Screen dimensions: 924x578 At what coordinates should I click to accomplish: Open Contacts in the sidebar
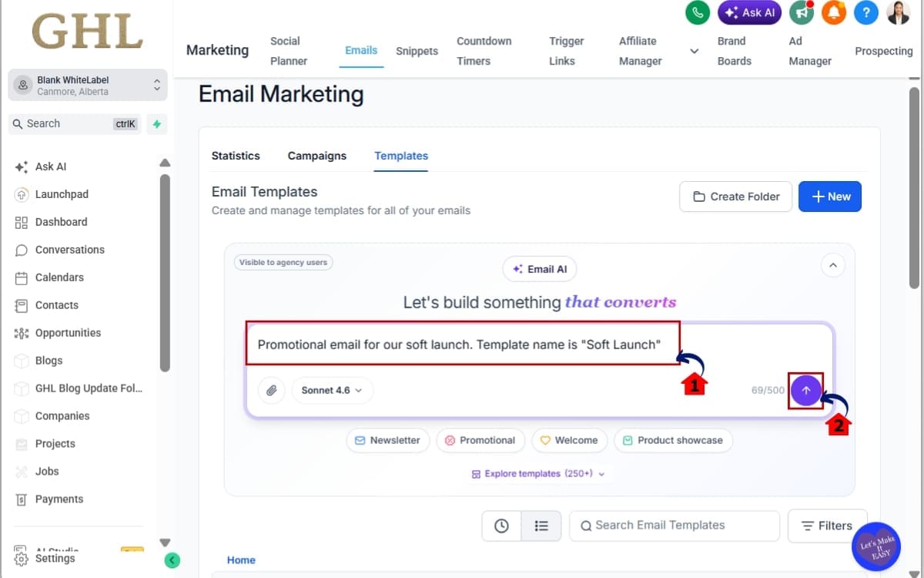tap(56, 305)
